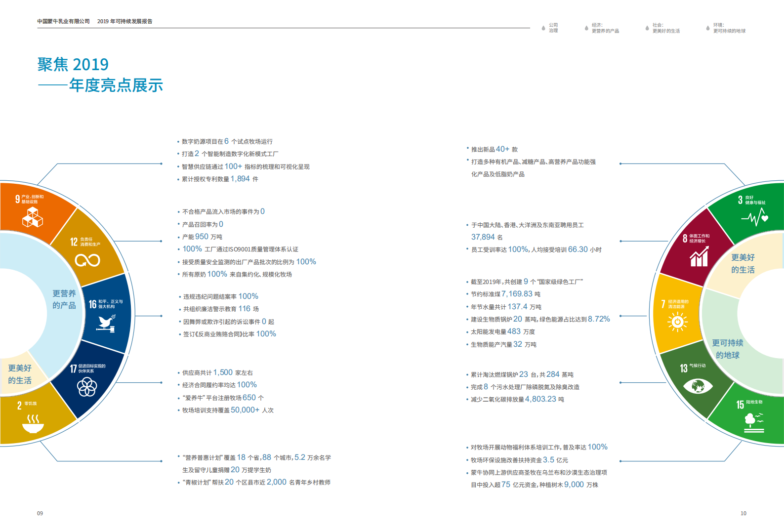The width and height of the screenshot is (784, 532).
Task: Click the 供应商共计 1,500 家左右 line
Action: point(217,372)
